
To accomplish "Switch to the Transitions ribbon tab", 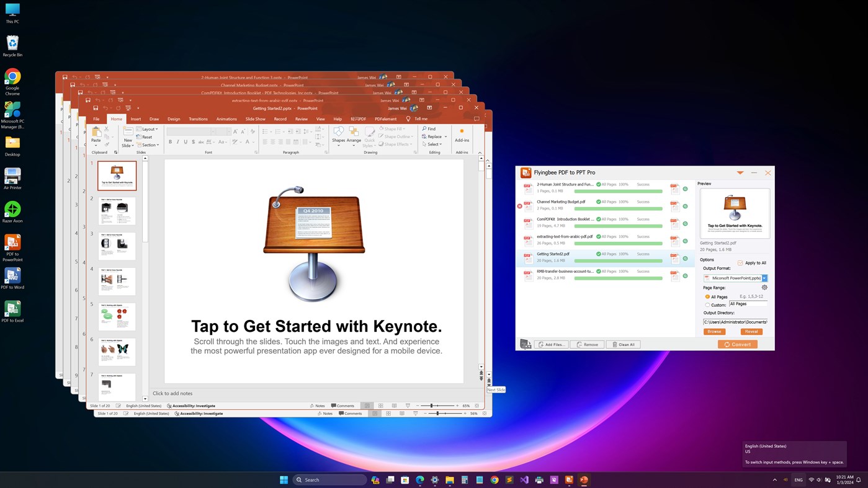I will (x=198, y=119).
